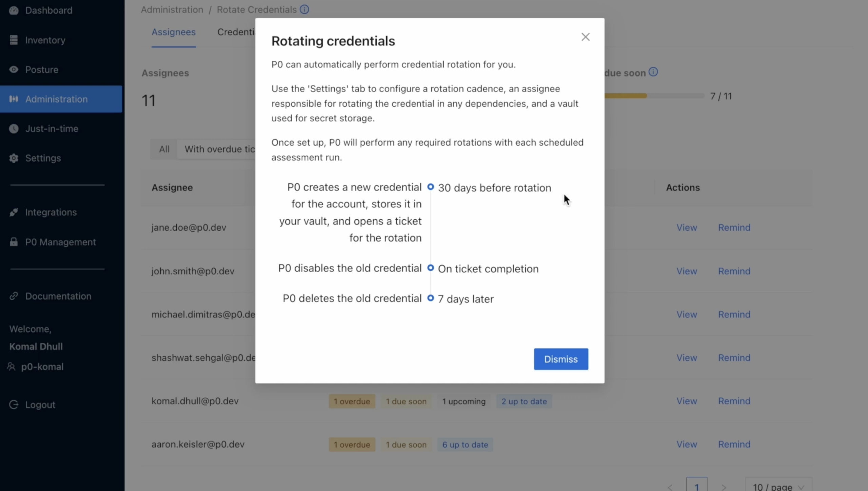Click Remind for komal.dhull@p0.dev
The width and height of the screenshot is (868, 491).
[x=734, y=401]
